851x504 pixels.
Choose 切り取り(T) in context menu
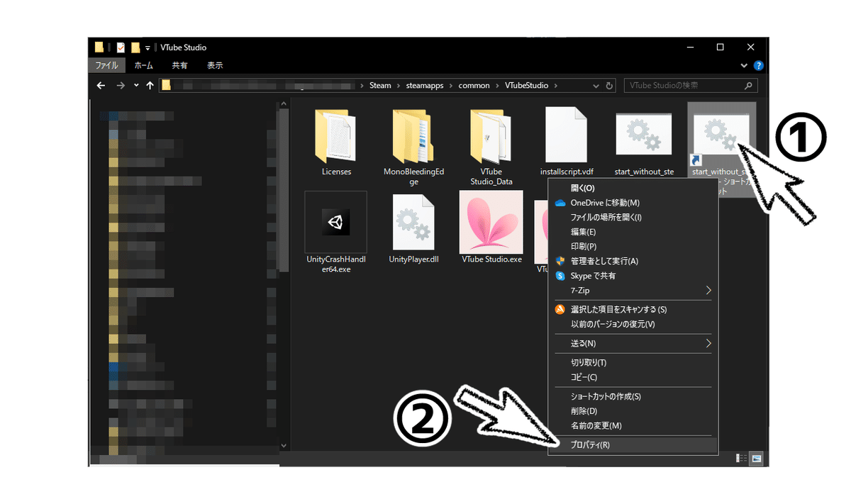coord(633,362)
